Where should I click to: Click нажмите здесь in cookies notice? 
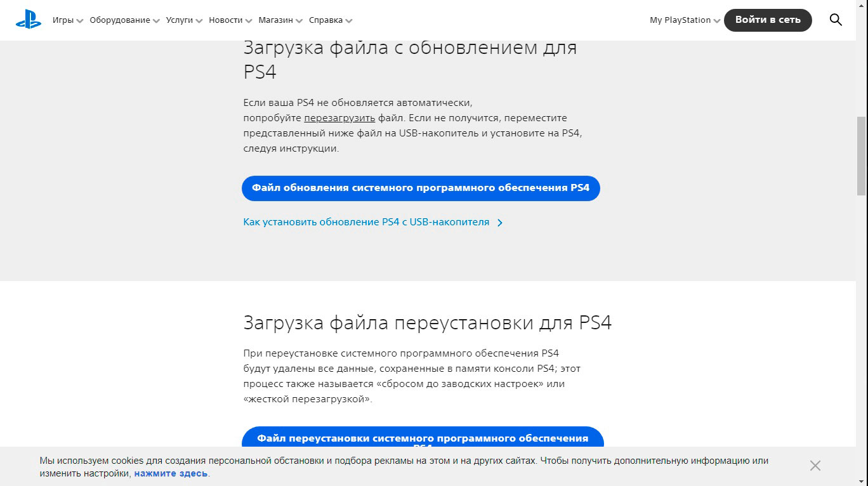coord(171,473)
